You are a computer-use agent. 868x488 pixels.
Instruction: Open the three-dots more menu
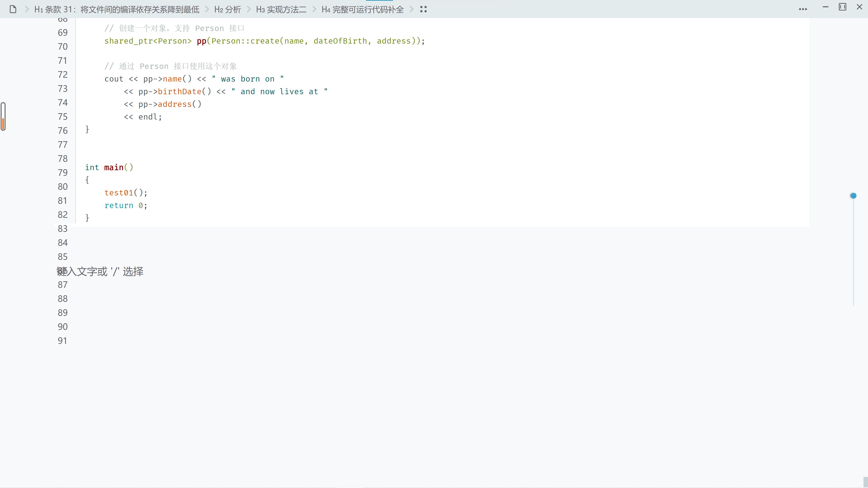tap(803, 9)
